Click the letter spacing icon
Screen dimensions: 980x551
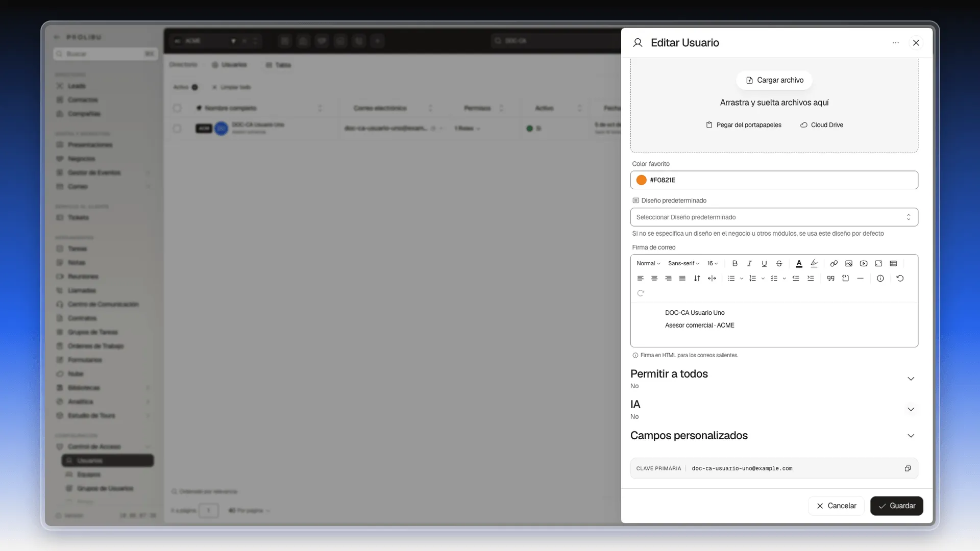click(712, 279)
